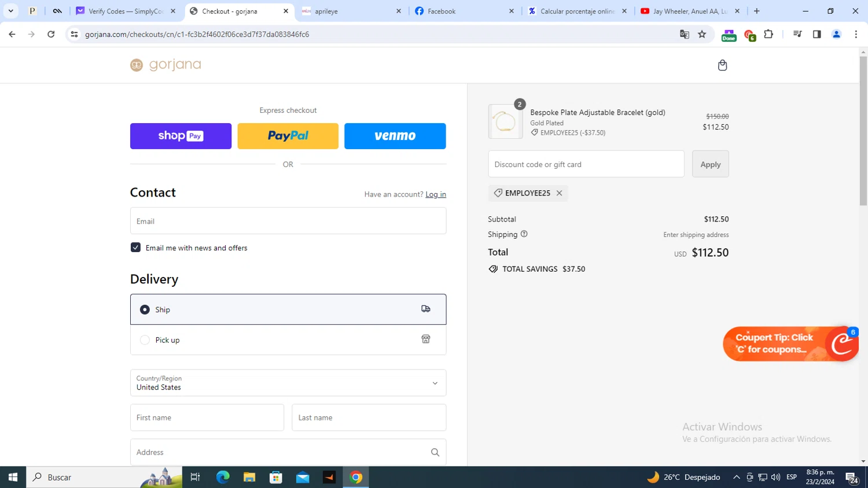Click the taskbar clock showing 8:36 p. m.
The width and height of the screenshot is (868, 488).
820,477
